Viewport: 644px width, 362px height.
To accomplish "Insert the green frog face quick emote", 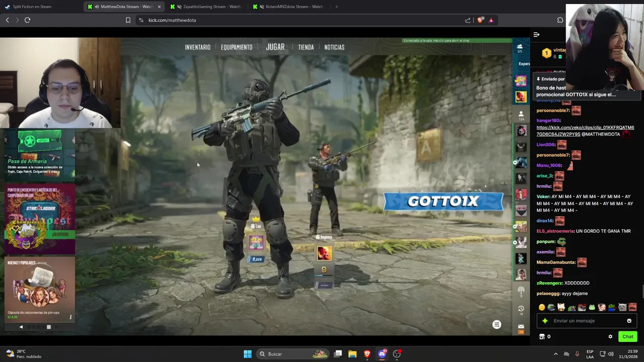I will 592,307.
